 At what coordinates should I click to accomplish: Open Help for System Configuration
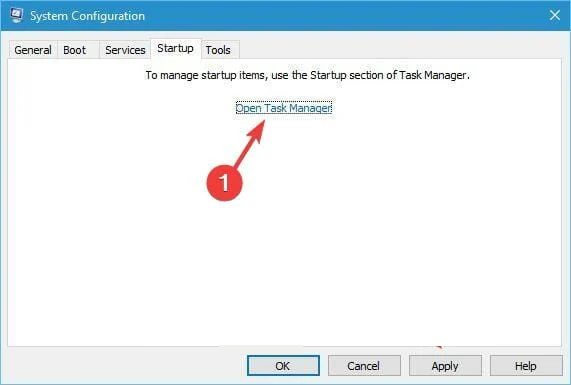point(526,366)
